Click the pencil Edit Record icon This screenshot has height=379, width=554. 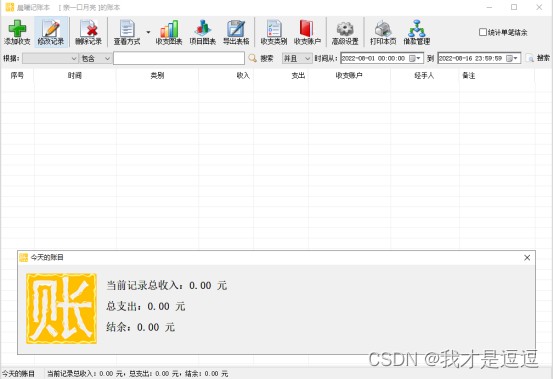point(51,32)
